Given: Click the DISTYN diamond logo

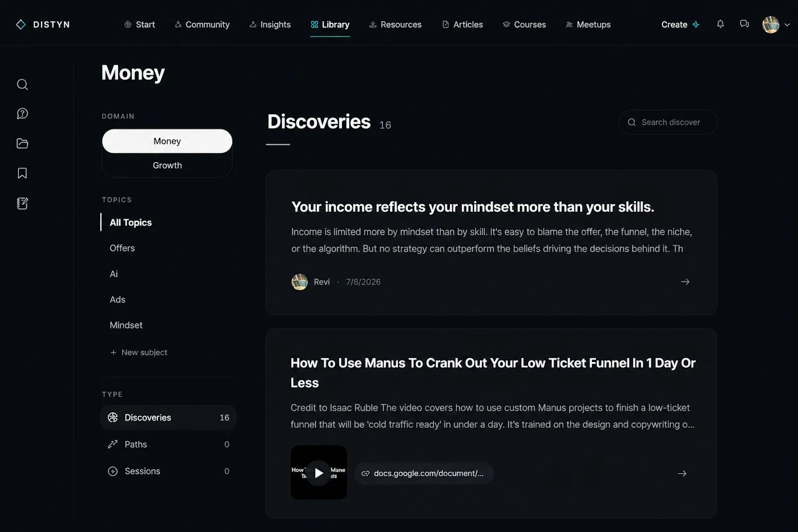Looking at the screenshot, I should (x=20, y=24).
